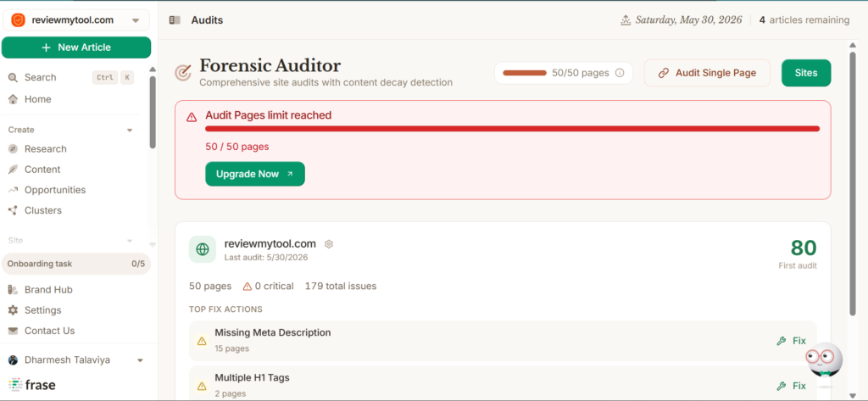Open the Multiple H1 Tags row

[503, 382]
